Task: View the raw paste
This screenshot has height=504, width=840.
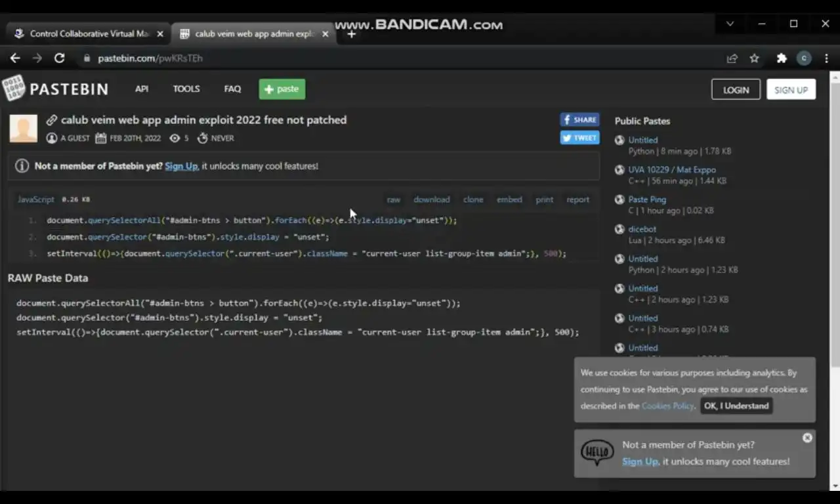Action: click(394, 199)
